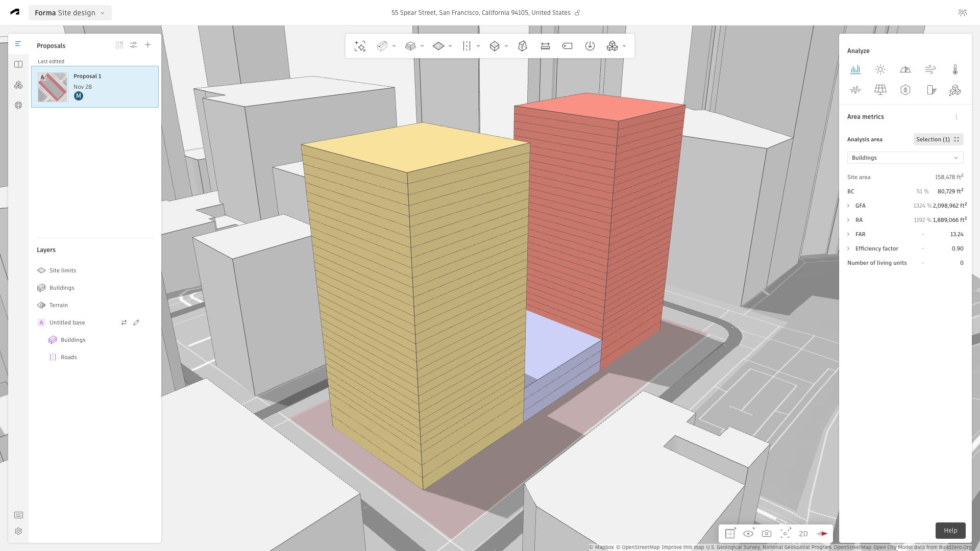Open the Forma Site design dropdown

[70, 13]
